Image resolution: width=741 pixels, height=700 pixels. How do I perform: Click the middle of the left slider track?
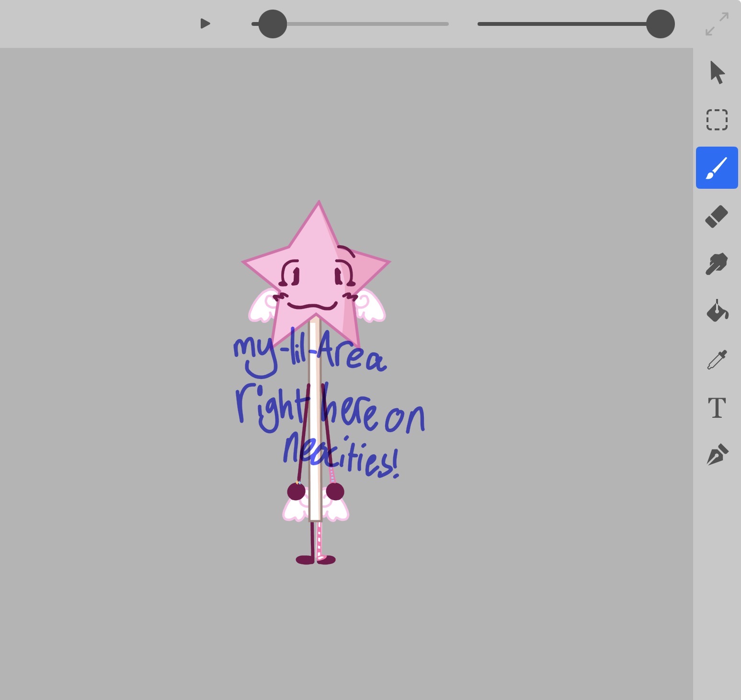point(350,24)
